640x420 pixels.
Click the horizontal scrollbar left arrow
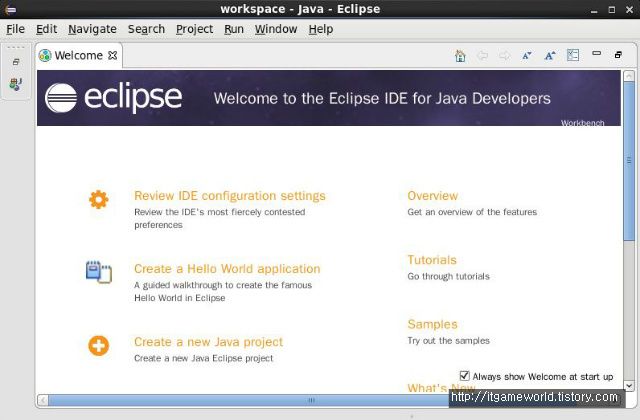tap(43, 400)
